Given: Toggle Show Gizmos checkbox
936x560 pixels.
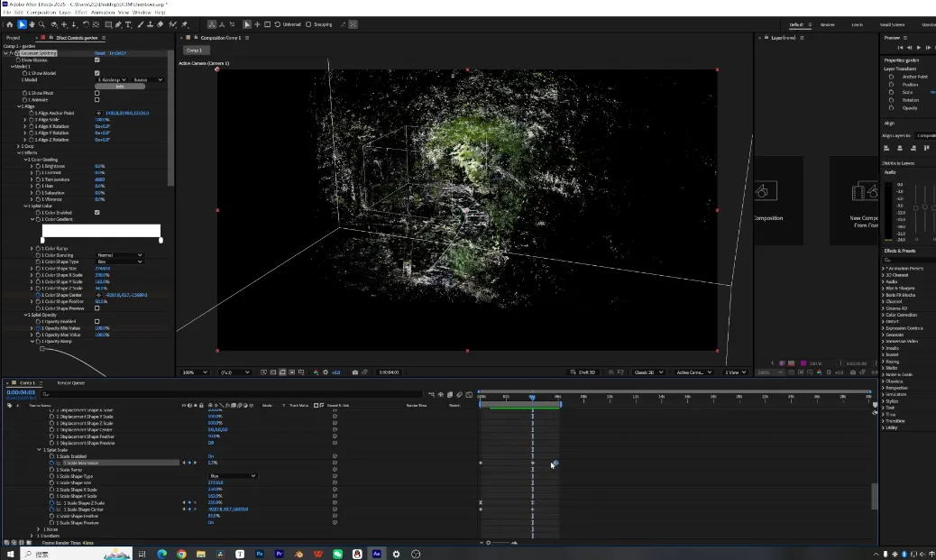Looking at the screenshot, I should click(x=96, y=60).
